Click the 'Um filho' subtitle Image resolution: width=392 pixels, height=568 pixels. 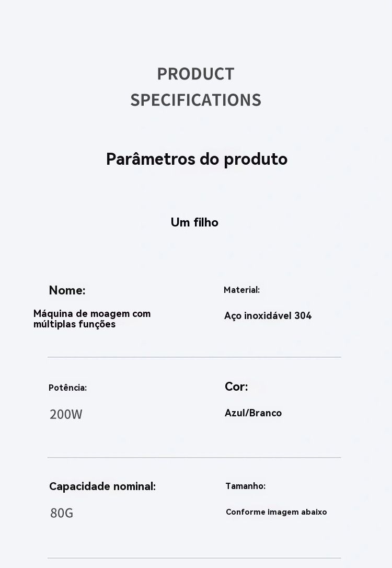click(x=194, y=222)
